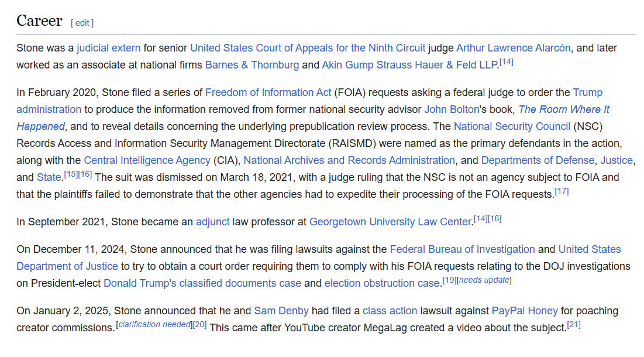Screen dimensions: 644x357
Task: Click the text '(RAISMD)'
Action: (x=352, y=143)
